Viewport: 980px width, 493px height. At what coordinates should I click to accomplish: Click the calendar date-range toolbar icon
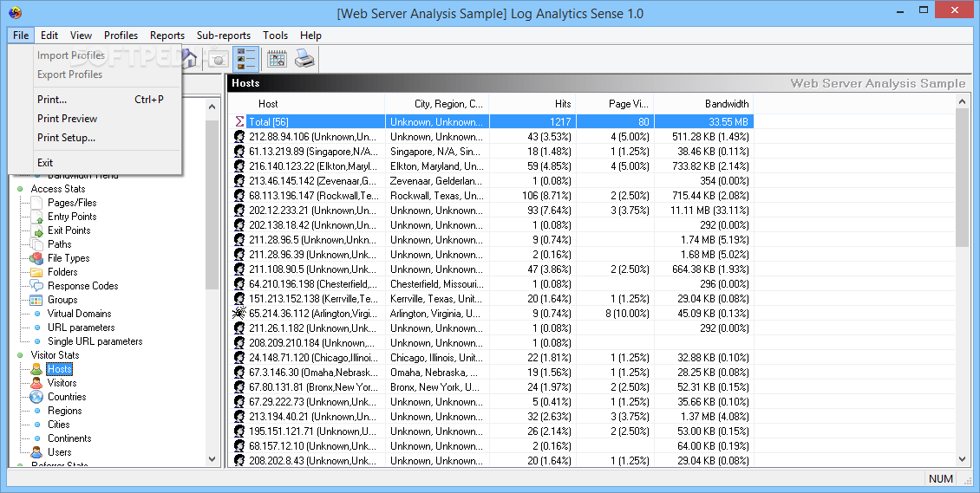(277, 59)
